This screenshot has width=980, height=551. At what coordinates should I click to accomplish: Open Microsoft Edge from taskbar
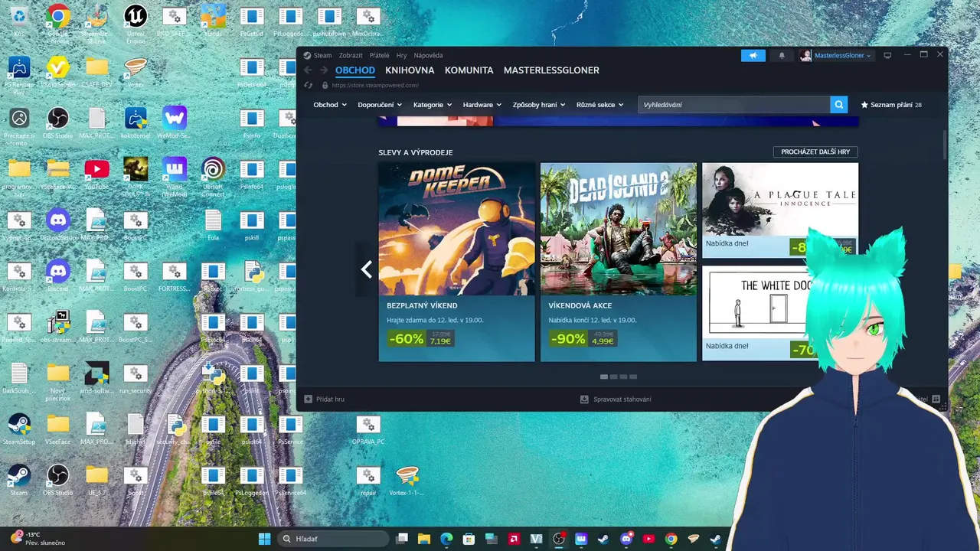(x=446, y=539)
